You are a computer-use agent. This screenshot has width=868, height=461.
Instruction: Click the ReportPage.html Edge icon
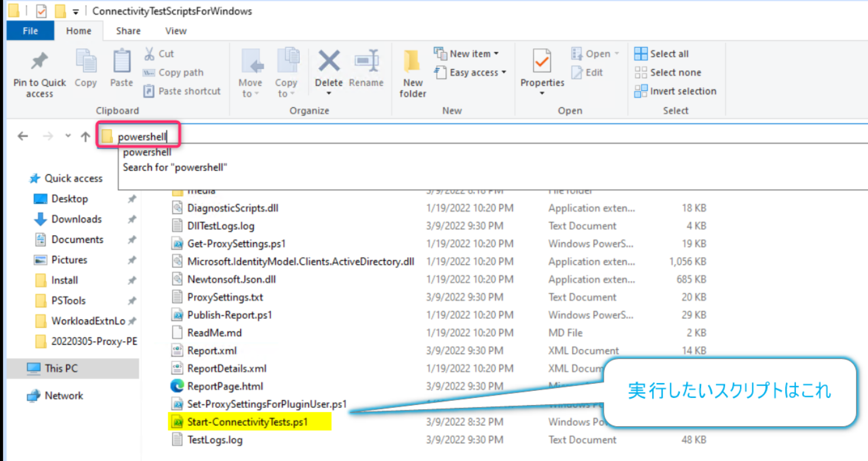(177, 386)
